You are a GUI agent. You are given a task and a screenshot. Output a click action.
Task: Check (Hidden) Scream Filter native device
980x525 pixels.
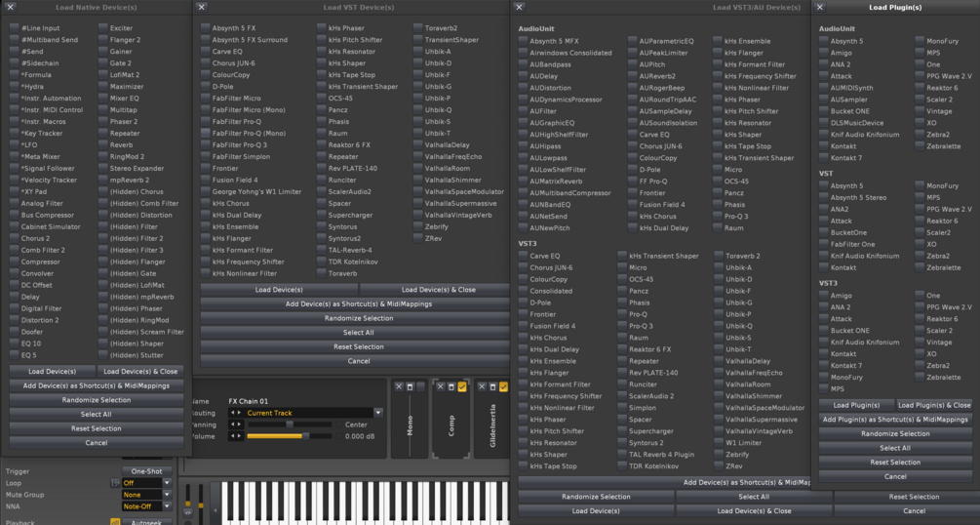(103, 332)
